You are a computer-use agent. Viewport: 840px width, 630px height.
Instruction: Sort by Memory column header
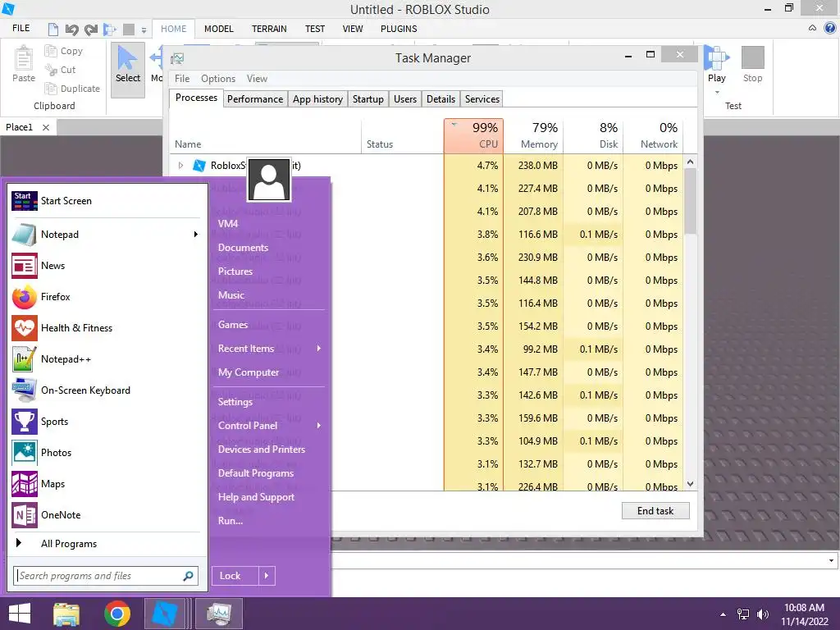point(533,136)
